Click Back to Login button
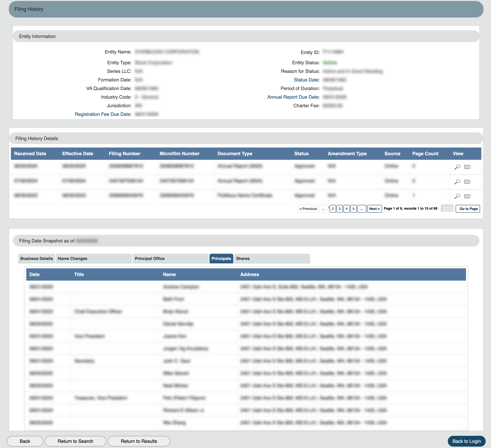The image size is (491, 448). click(466, 441)
